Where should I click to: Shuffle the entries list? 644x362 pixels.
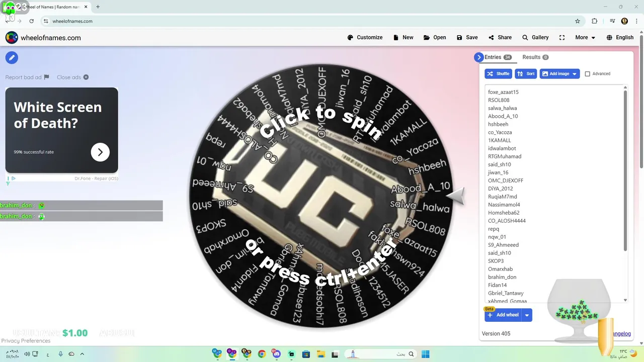(498, 73)
